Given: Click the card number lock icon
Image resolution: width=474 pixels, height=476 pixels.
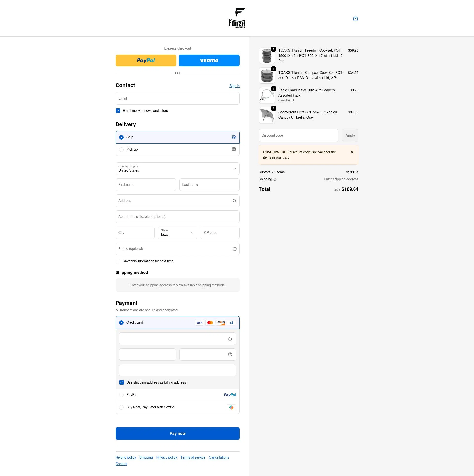Looking at the screenshot, I should coord(230,339).
